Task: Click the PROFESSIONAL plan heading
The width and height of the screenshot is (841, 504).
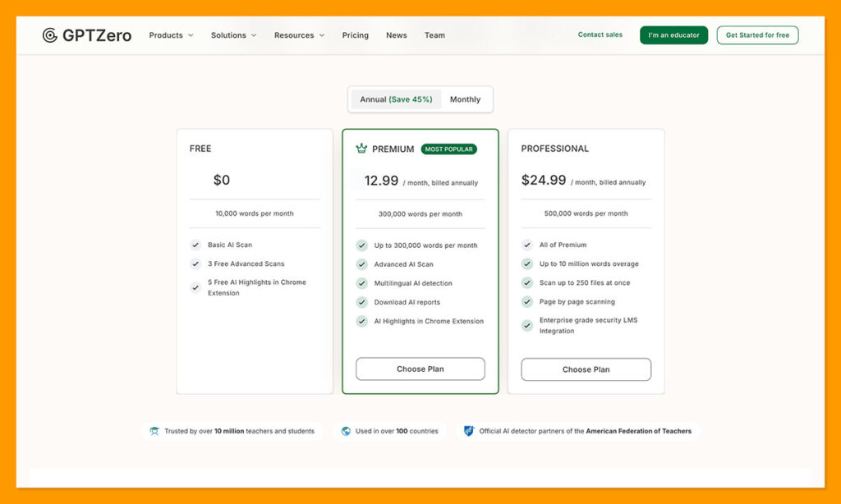Action: click(x=554, y=149)
